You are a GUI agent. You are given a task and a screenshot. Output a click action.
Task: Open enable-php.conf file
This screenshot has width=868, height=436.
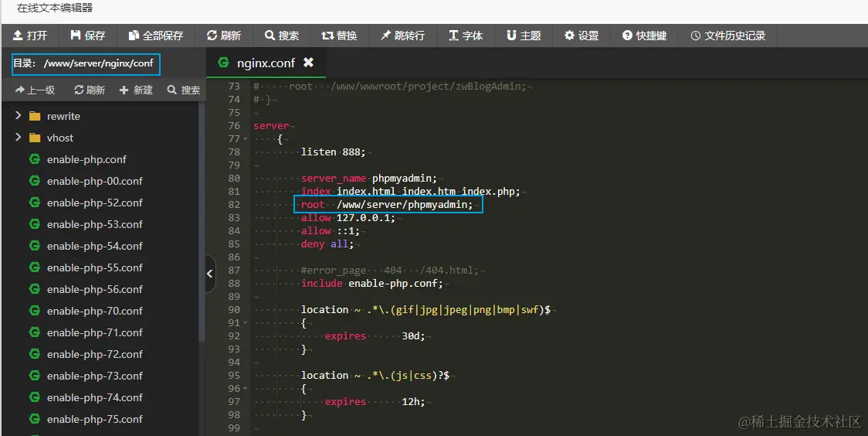[x=86, y=159]
